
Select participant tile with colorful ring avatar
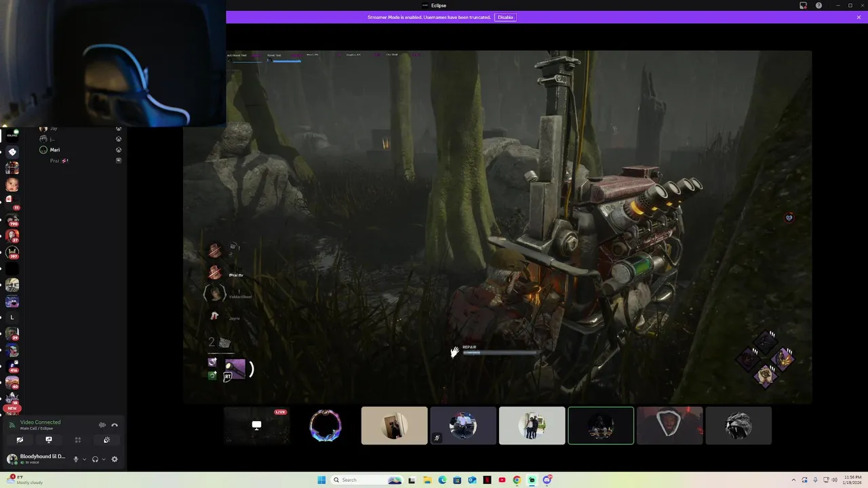tap(325, 426)
